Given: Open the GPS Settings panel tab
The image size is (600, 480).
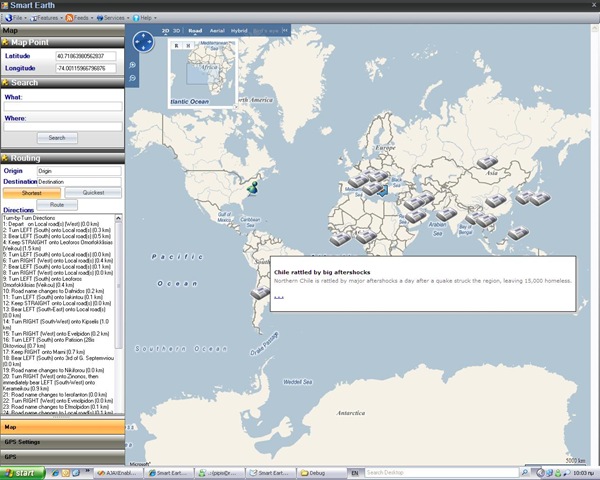Looking at the screenshot, I should 62,442.
